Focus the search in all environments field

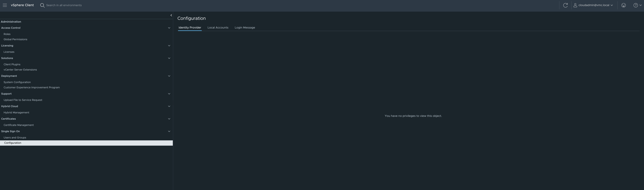coord(64,5)
